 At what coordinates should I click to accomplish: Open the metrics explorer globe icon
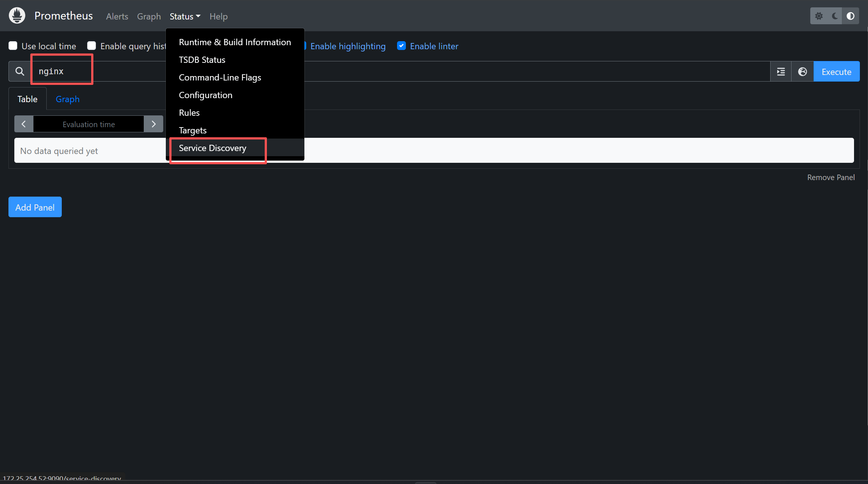pos(803,71)
